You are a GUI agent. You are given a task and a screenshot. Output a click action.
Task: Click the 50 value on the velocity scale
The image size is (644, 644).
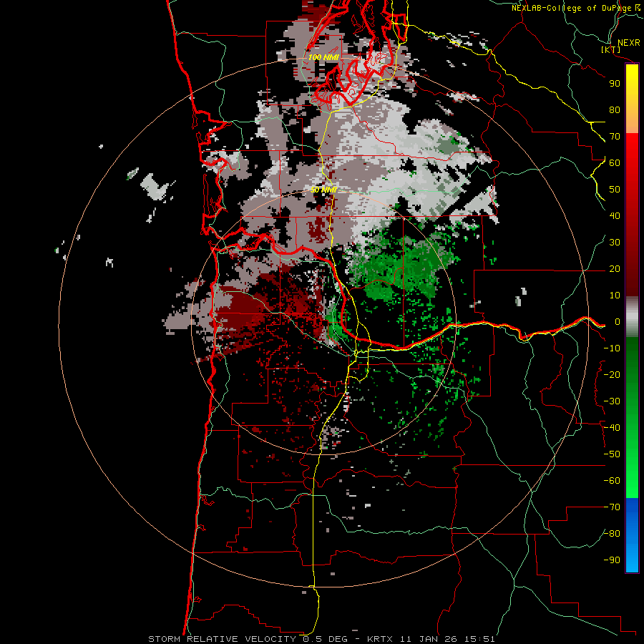pos(615,190)
